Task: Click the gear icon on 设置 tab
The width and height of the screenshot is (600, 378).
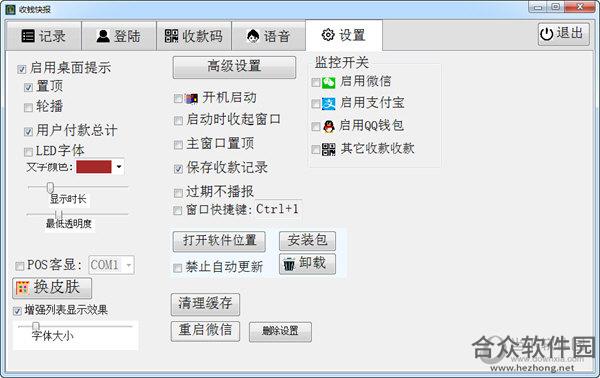Action: (328, 35)
